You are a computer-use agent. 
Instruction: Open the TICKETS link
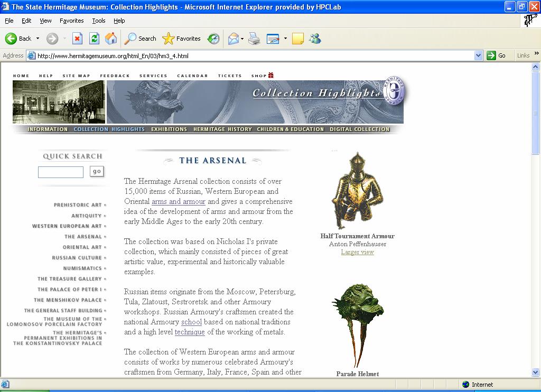pyautogui.click(x=230, y=76)
